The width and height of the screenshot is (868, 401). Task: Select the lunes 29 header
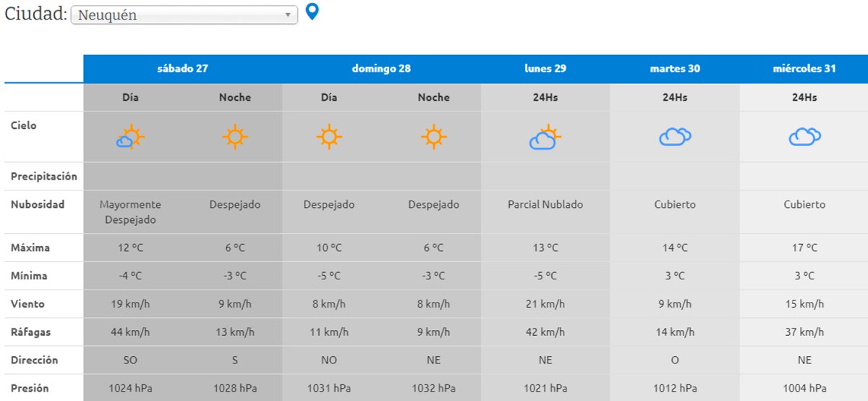point(545,69)
